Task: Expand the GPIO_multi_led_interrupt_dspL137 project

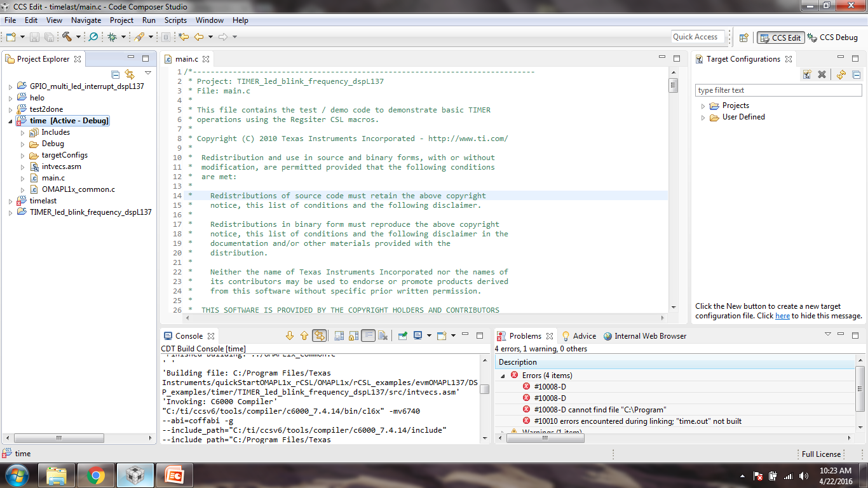Action: (x=10, y=86)
